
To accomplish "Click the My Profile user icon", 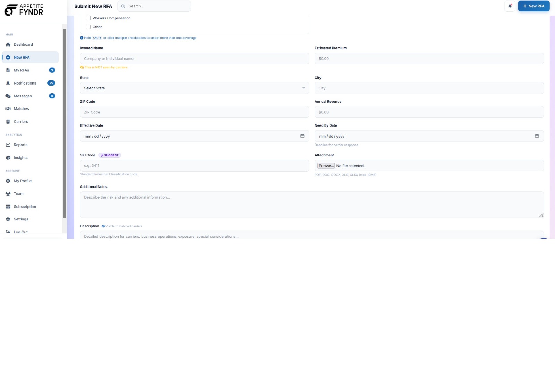I will (8, 181).
